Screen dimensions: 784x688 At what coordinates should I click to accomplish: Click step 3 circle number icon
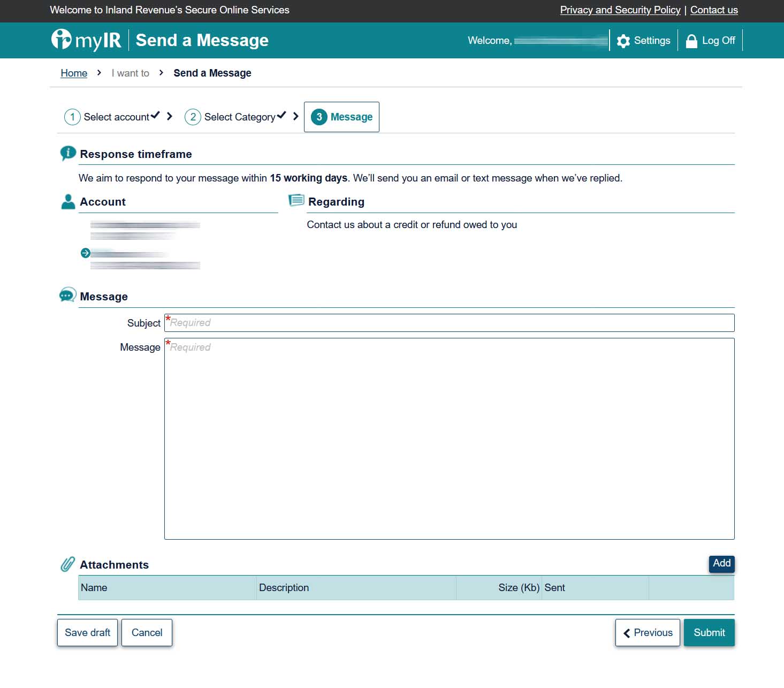pos(319,117)
